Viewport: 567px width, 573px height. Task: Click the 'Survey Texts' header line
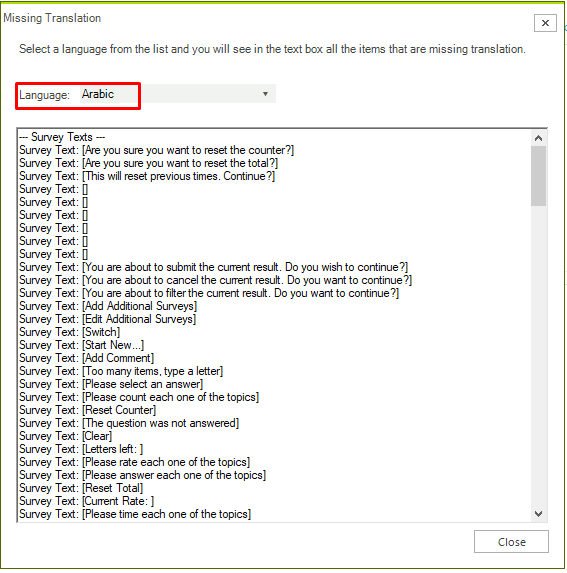point(62,137)
